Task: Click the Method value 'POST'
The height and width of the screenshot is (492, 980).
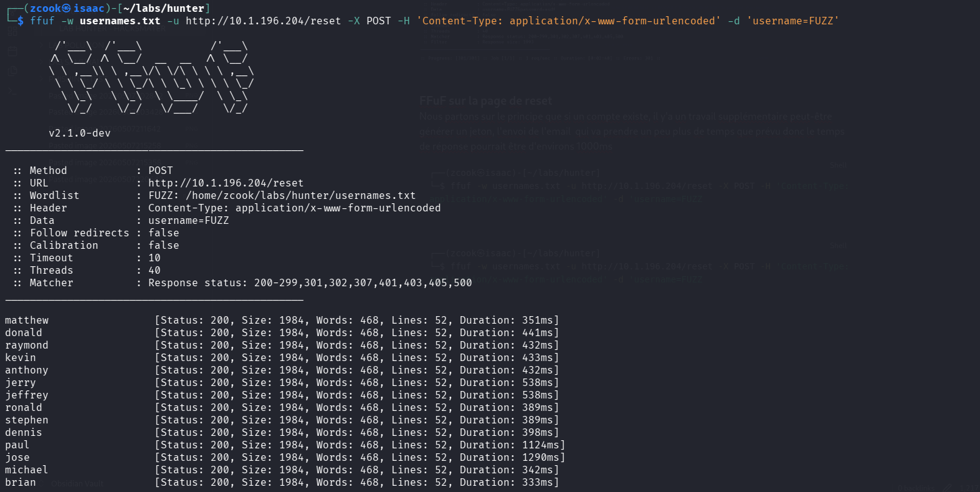Action: coord(161,171)
